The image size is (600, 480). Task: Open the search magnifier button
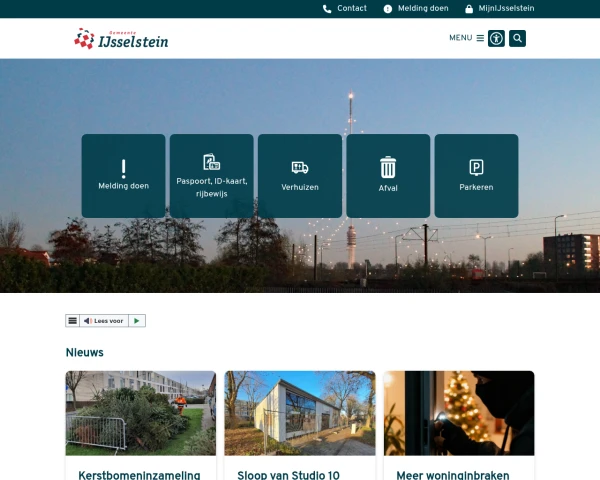(x=517, y=38)
